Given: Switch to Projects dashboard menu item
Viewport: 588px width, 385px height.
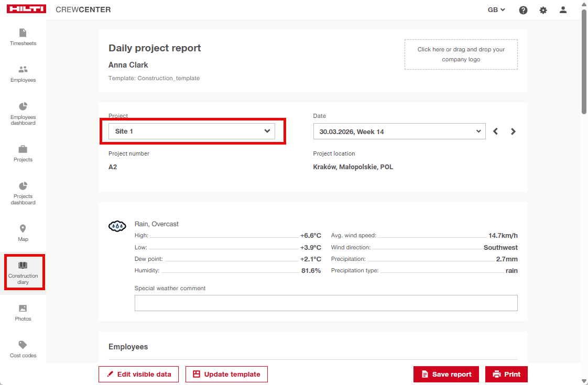Looking at the screenshot, I should 23,193.
